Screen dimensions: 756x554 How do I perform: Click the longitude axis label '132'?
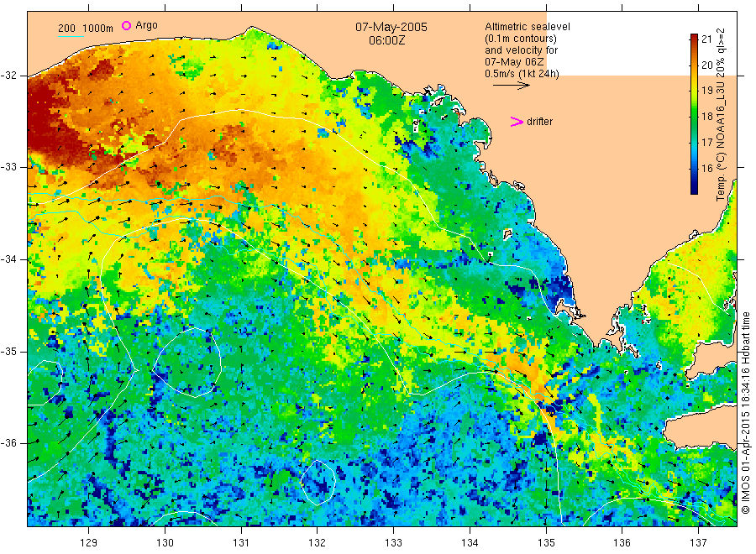coord(318,543)
